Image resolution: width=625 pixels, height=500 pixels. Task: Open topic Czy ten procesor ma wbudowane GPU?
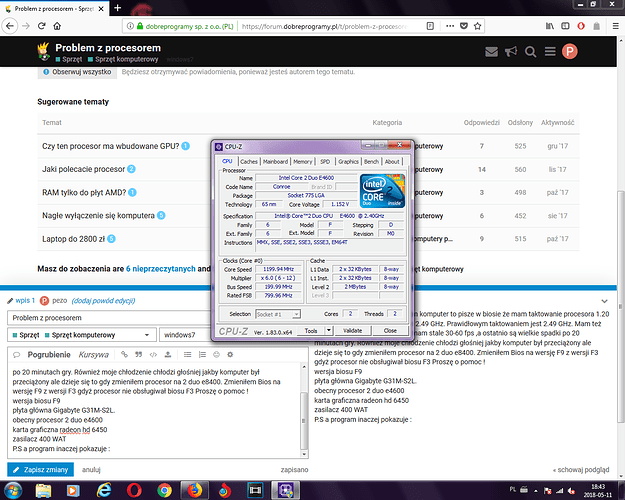pyautogui.click(x=110, y=146)
